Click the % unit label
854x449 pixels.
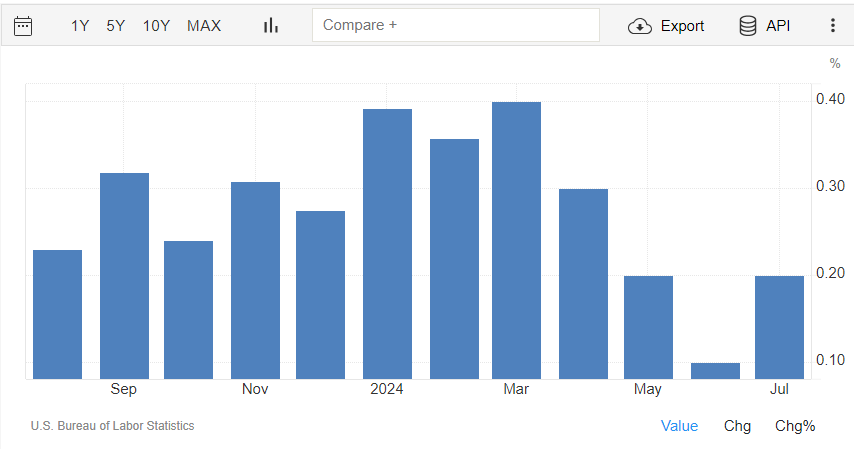coord(834,63)
